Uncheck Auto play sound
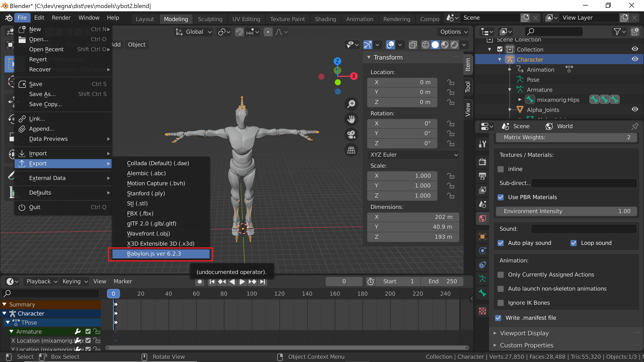Image resolution: width=644 pixels, height=362 pixels. [501, 243]
